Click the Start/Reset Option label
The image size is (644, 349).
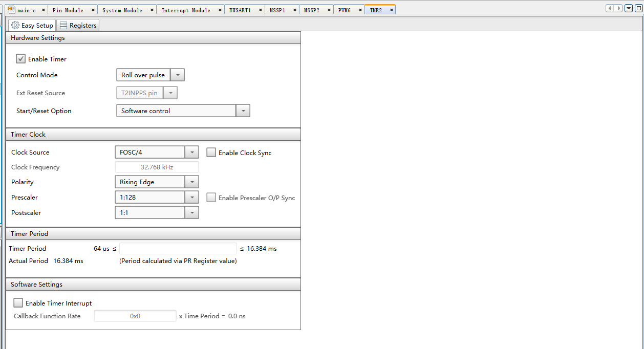tap(44, 111)
